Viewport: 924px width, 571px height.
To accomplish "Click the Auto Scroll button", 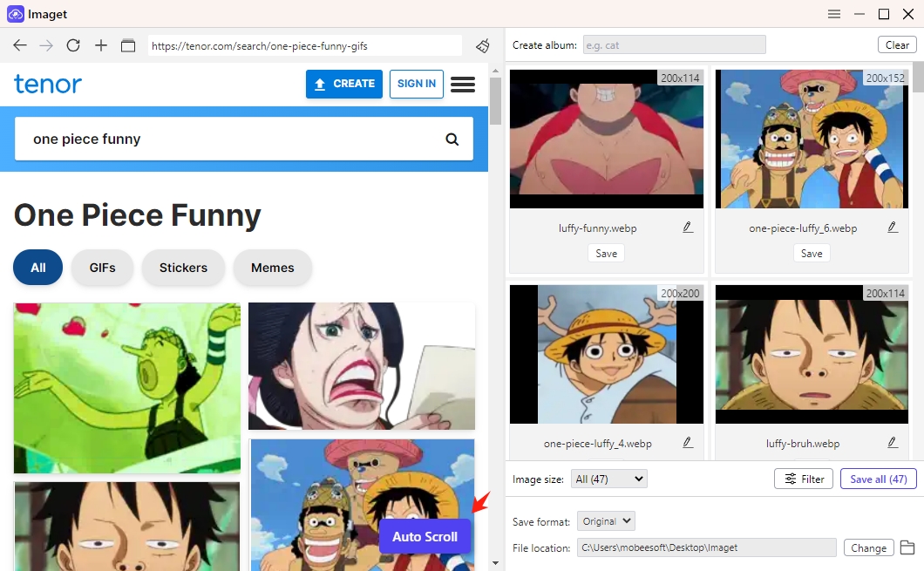I will pos(425,536).
